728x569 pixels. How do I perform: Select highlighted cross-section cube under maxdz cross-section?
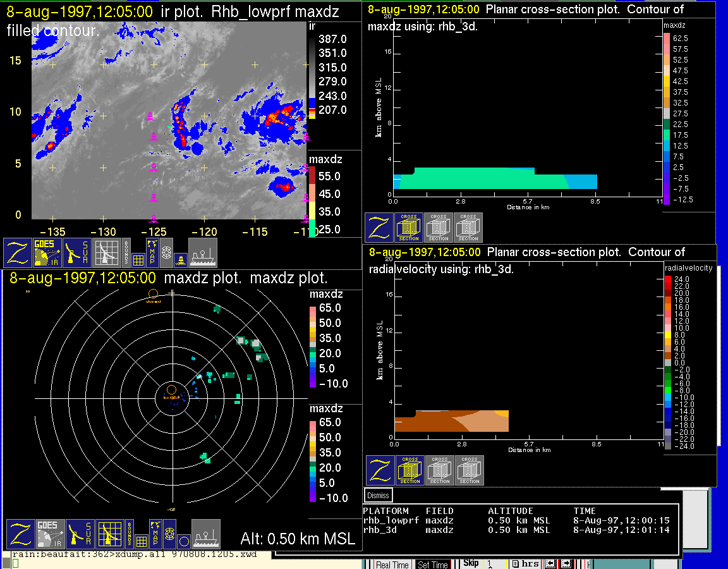pyautogui.click(x=409, y=228)
